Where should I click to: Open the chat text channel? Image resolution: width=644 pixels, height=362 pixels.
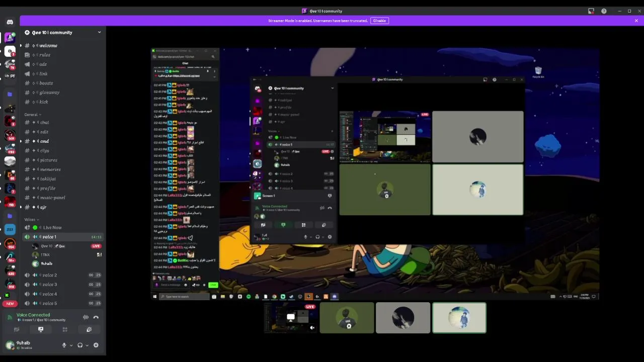pyautogui.click(x=63, y=122)
